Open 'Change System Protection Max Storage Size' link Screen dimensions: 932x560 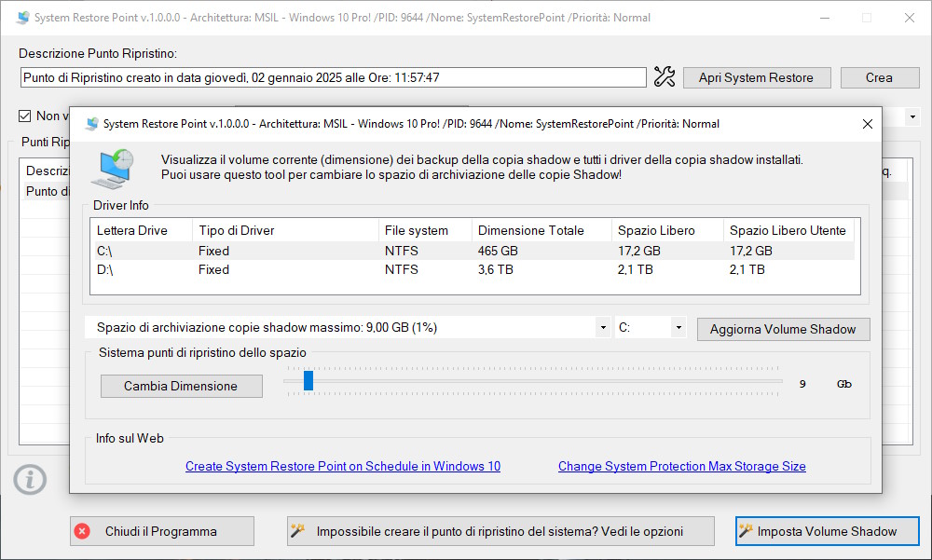click(682, 466)
